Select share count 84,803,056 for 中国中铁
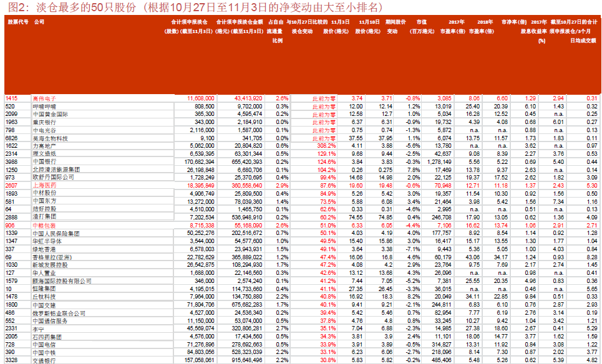 [x=201, y=352]
